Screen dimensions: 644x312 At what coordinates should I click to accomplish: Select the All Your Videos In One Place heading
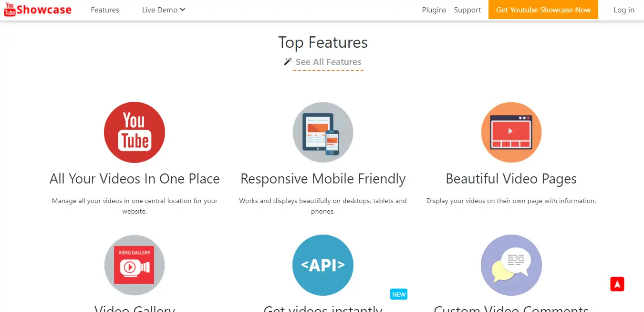135,179
